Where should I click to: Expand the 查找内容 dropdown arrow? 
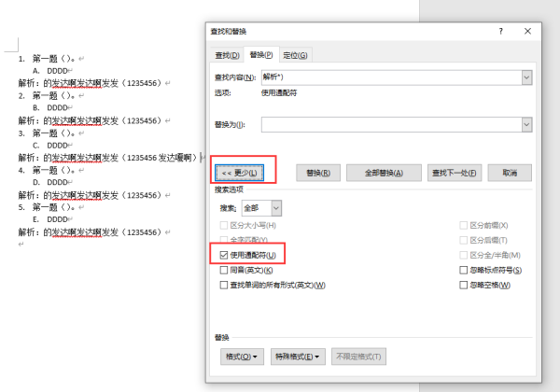pos(526,77)
